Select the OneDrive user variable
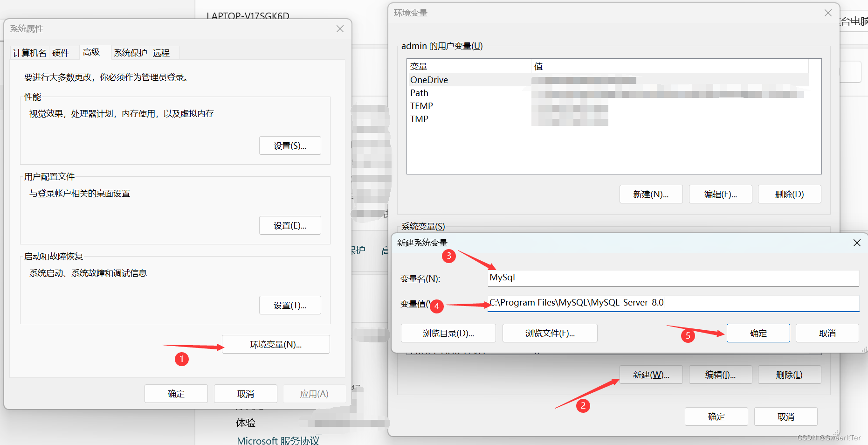The width and height of the screenshot is (868, 445). [428, 80]
